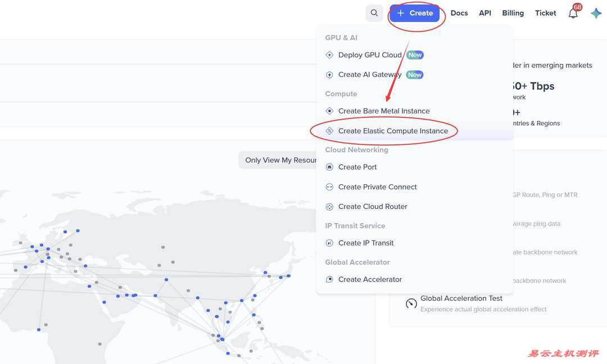
Task: Open the notifications bell icon
Action: pos(573,13)
